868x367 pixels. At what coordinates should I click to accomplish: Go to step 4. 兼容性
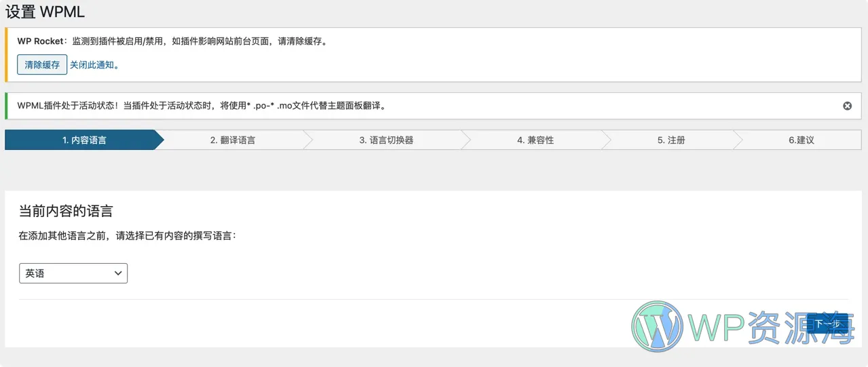pos(535,140)
